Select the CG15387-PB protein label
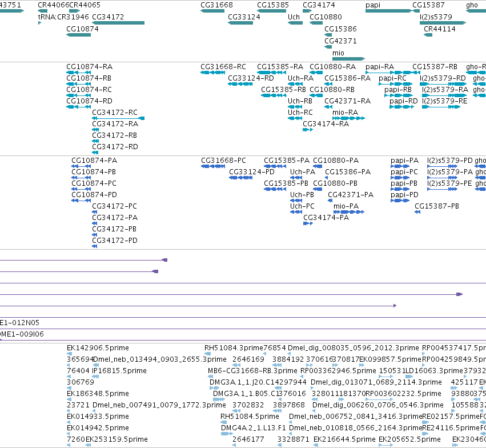The height and width of the screenshot is (448, 486). (437, 206)
